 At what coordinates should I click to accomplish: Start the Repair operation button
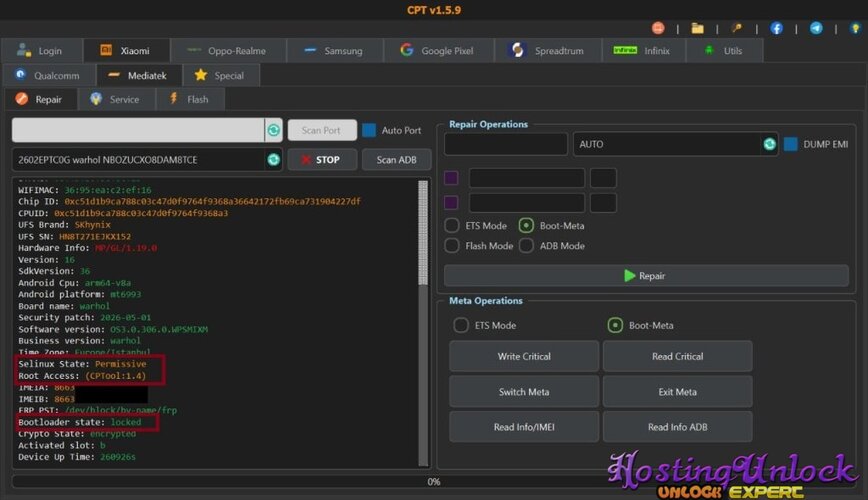coord(646,275)
